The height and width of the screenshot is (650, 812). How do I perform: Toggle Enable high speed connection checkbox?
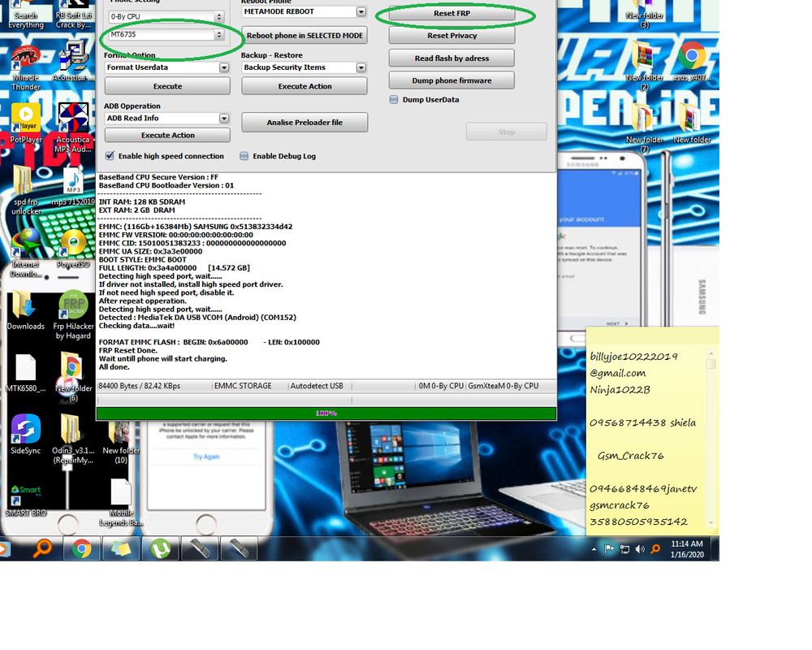[110, 155]
